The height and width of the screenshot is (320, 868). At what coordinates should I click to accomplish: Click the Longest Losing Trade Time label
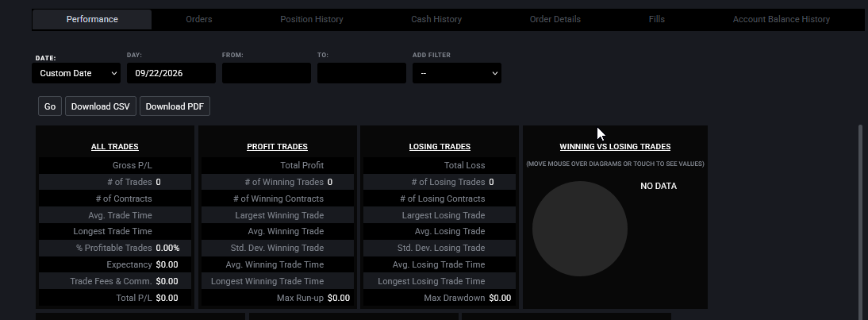(x=432, y=281)
